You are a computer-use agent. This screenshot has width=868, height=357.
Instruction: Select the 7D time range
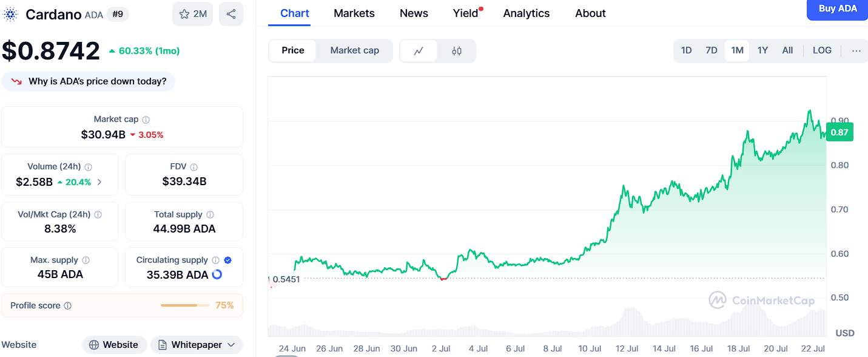tap(712, 50)
